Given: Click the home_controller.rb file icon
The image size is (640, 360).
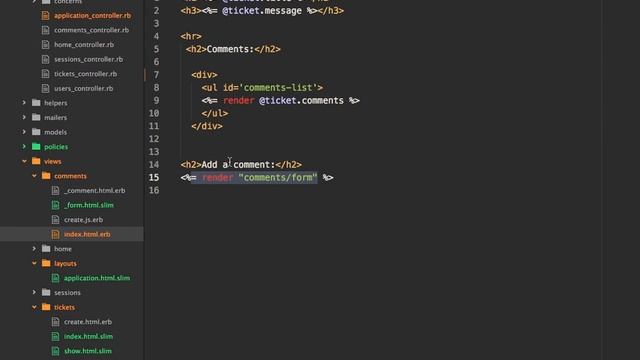Looking at the screenshot, I should point(46,45).
